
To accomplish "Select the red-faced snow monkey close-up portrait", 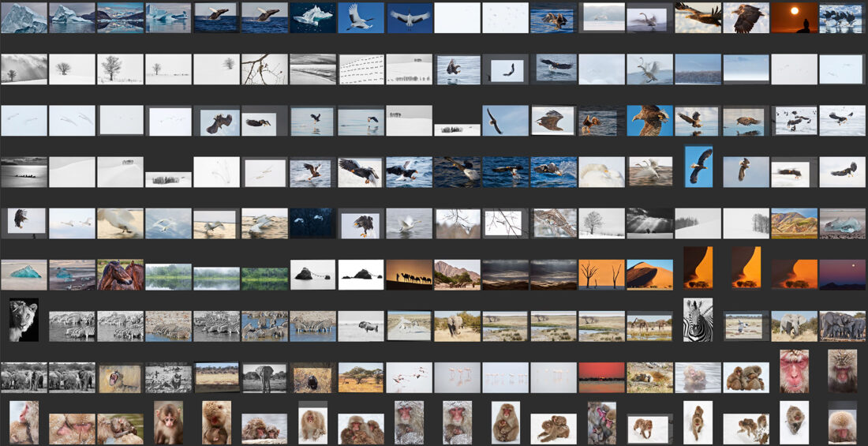I will (794, 371).
